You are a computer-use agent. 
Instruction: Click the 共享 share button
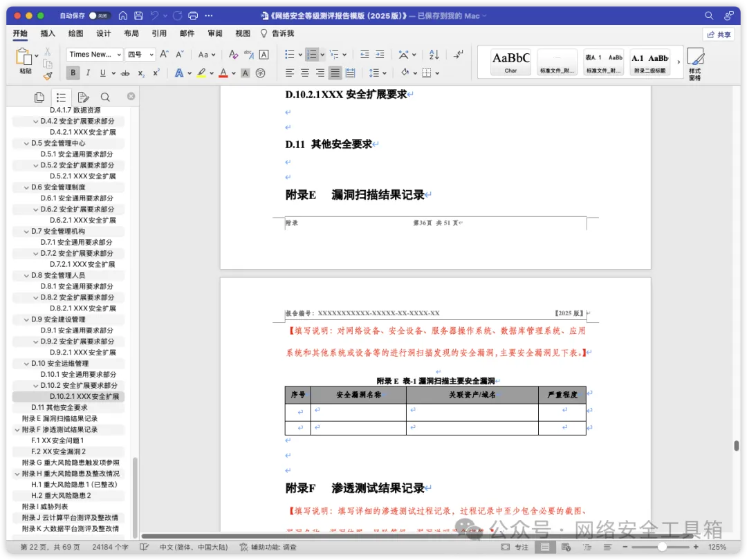718,35
